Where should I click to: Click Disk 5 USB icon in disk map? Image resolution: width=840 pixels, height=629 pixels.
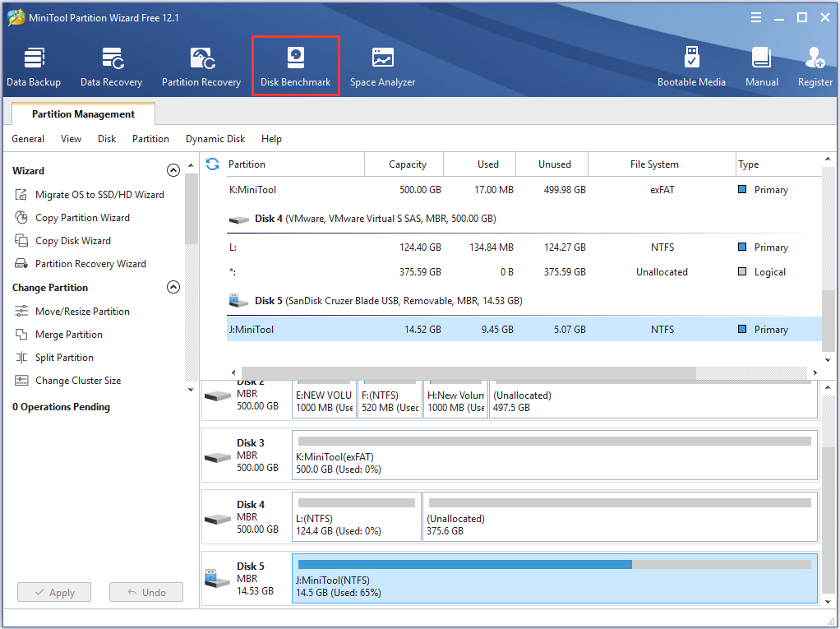click(x=216, y=579)
